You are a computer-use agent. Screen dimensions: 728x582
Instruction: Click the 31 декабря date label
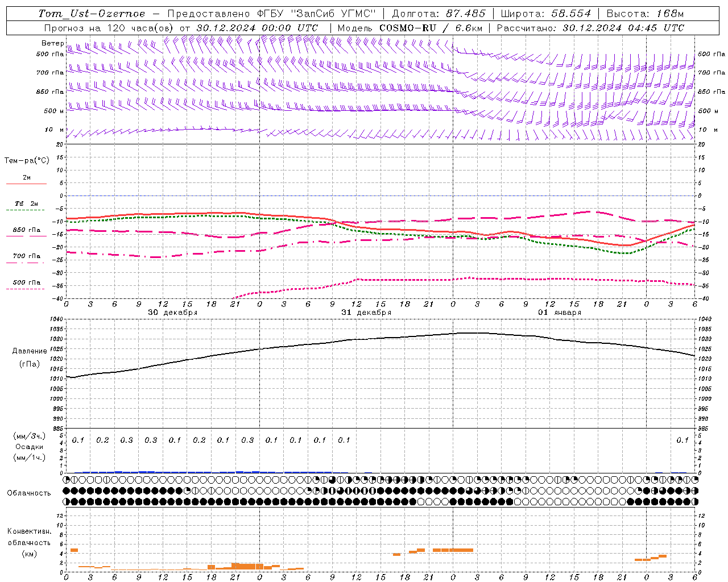366,313
